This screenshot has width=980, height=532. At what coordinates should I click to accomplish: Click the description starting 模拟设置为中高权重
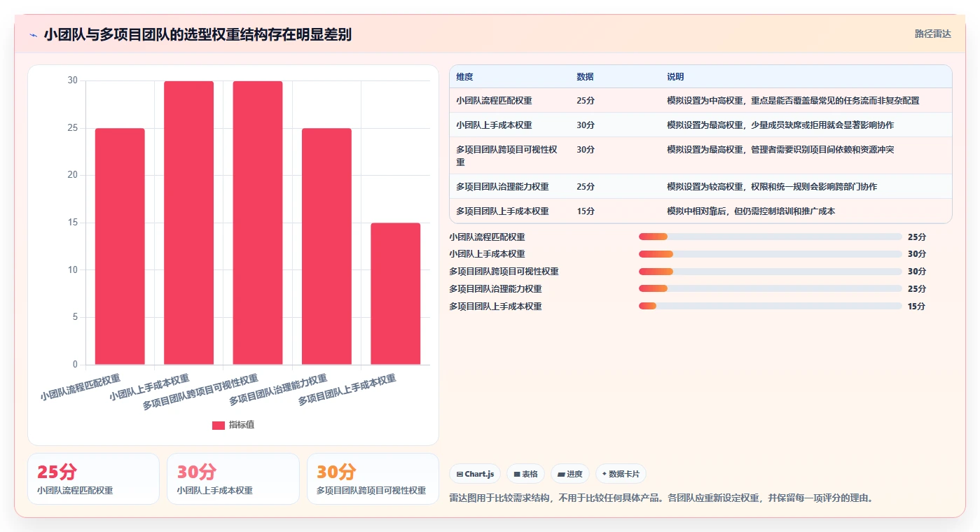793,101
